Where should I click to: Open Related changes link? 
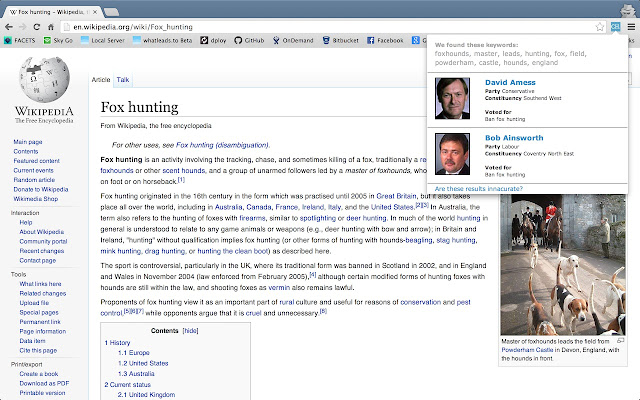click(43, 293)
